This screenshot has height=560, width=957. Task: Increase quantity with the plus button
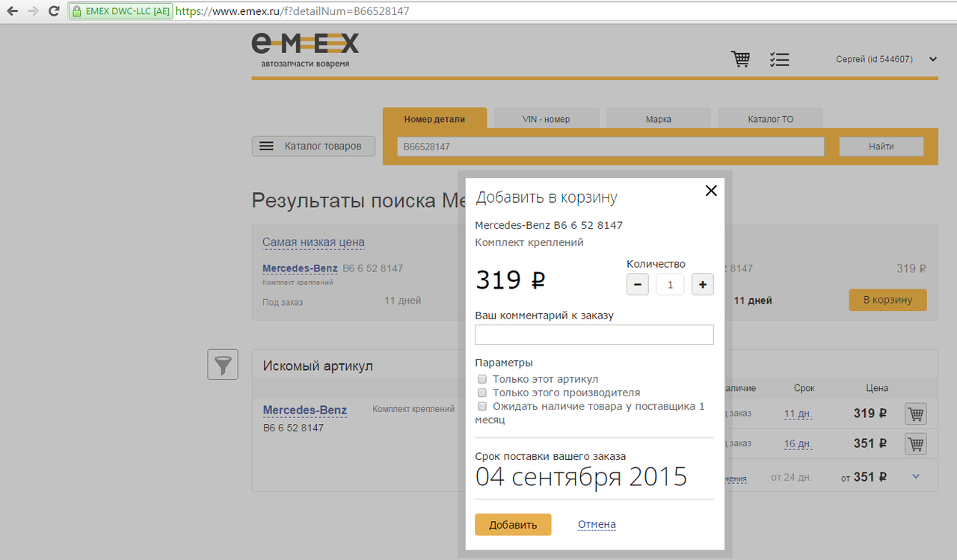coord(702,285)
